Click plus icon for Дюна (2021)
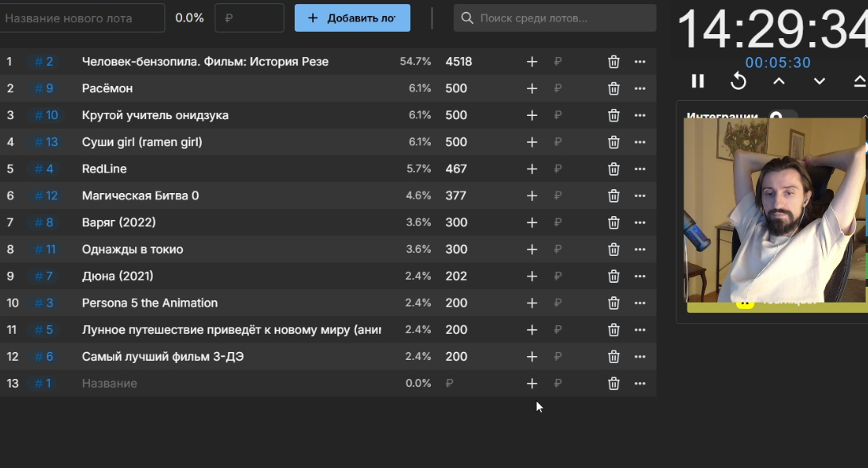This screenshot has width=868, height=468. click(532, 276)
